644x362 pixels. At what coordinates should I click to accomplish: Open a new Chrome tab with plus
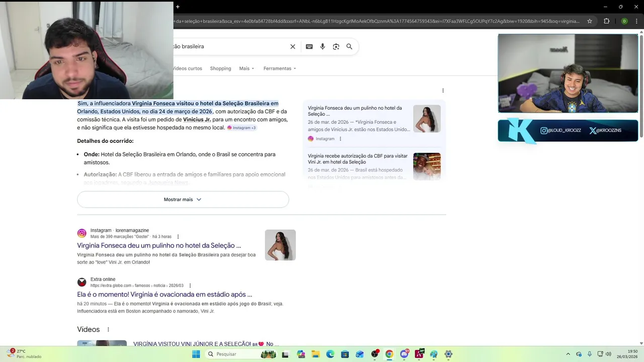click(178, 7)
